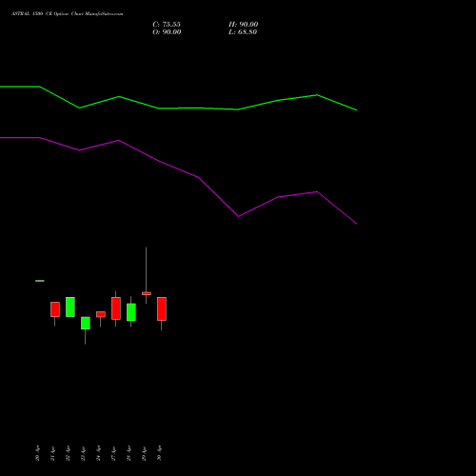Click the 21 Apr red candle
Image resolution: width=476 pixels, height=476 pixels.
(x=55, y=309)
